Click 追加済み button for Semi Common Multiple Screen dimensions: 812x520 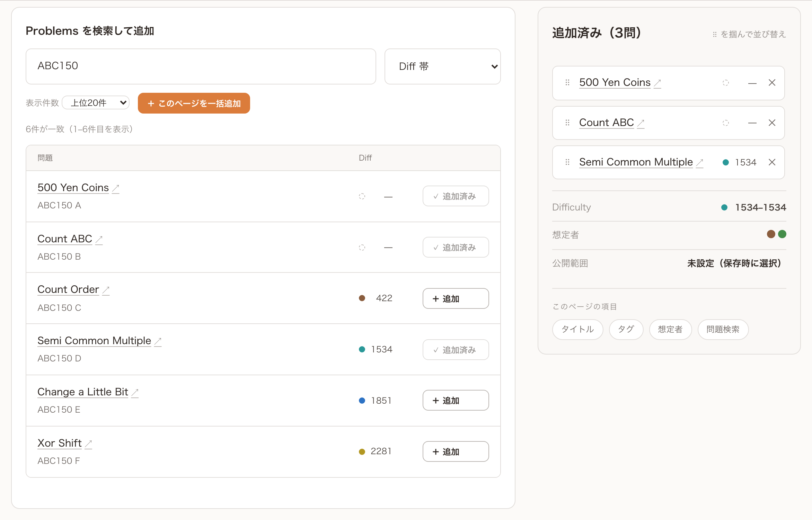click(x=456, y=350)
